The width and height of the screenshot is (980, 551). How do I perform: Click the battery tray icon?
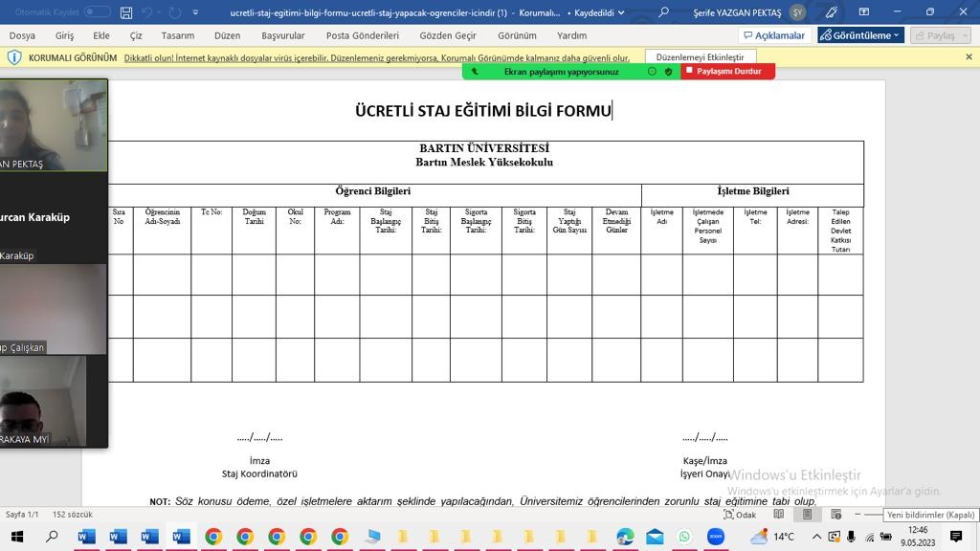click(885, 537)
